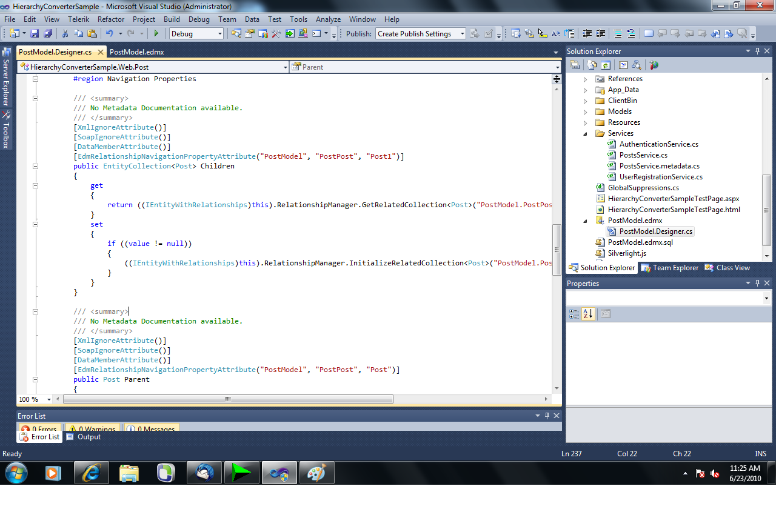Click Refresh icon in Solution Explorer
The image size is (776, 532).
[605, 65]
